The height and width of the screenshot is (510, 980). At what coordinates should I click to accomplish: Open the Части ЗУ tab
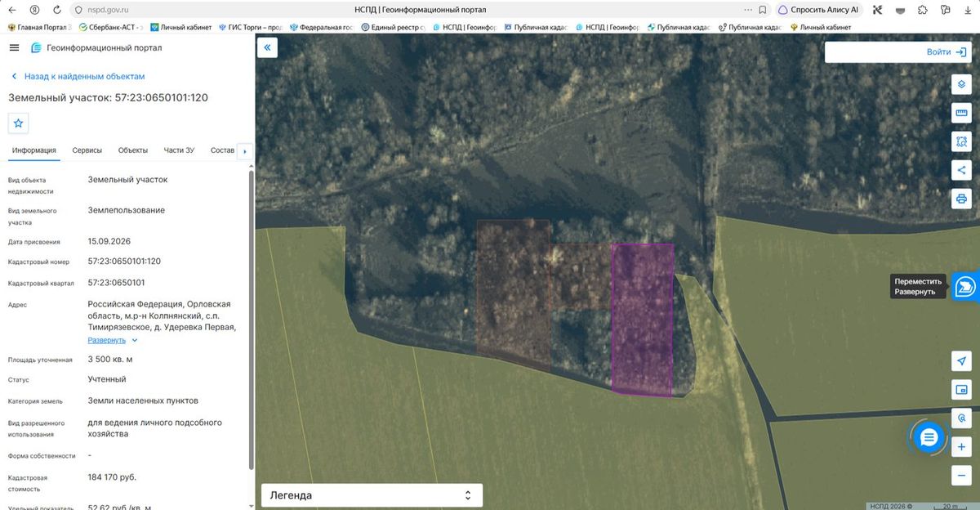pos(179,150)
